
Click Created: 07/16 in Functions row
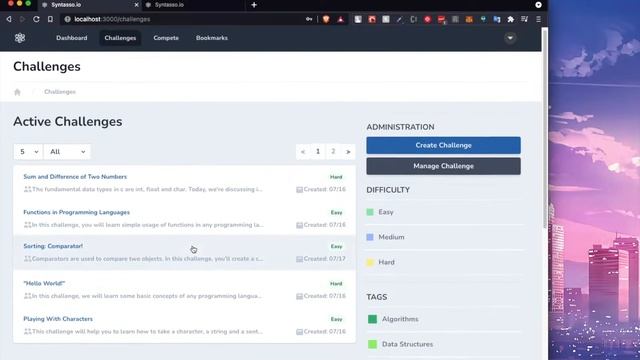coord(324,225)
